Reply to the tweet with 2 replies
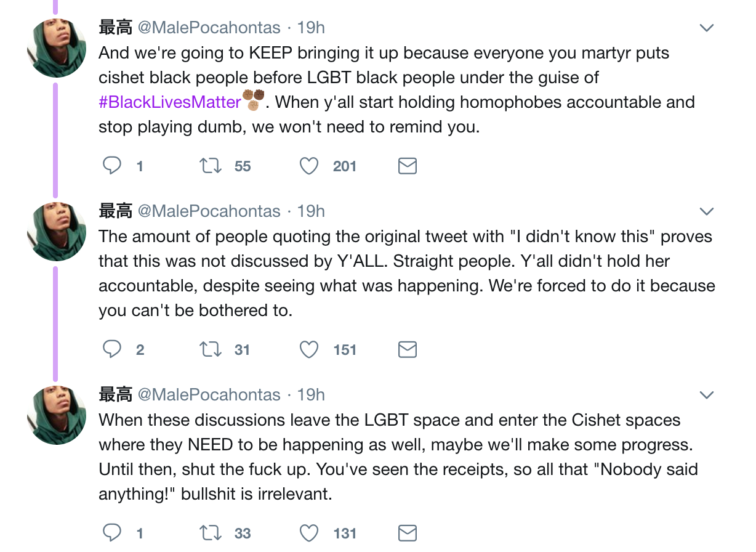Screen dimensions: 756x552 (112, 349)
